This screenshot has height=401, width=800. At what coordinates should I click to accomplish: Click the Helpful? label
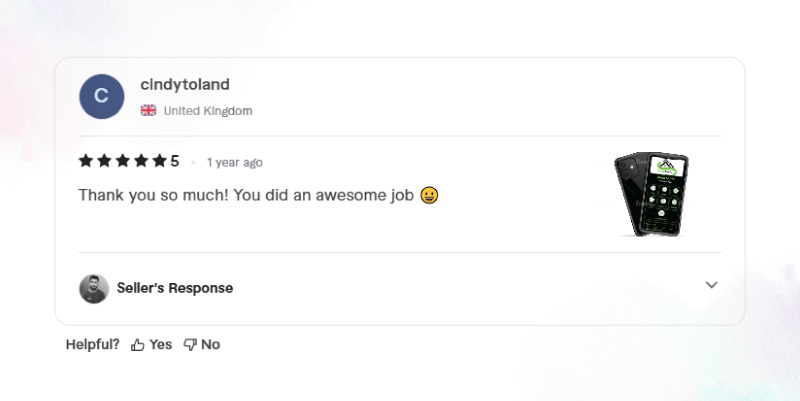coord(92,345)
